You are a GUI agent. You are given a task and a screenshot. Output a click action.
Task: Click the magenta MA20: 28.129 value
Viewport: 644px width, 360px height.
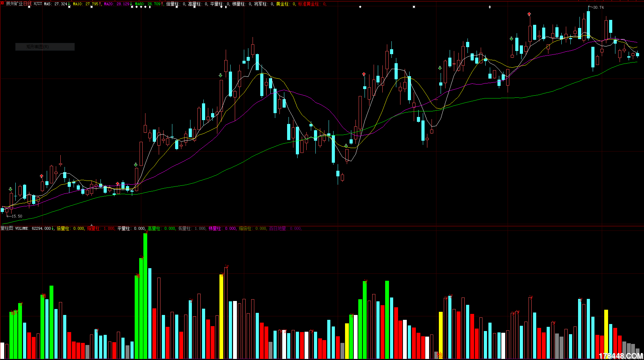pos(117,4)
